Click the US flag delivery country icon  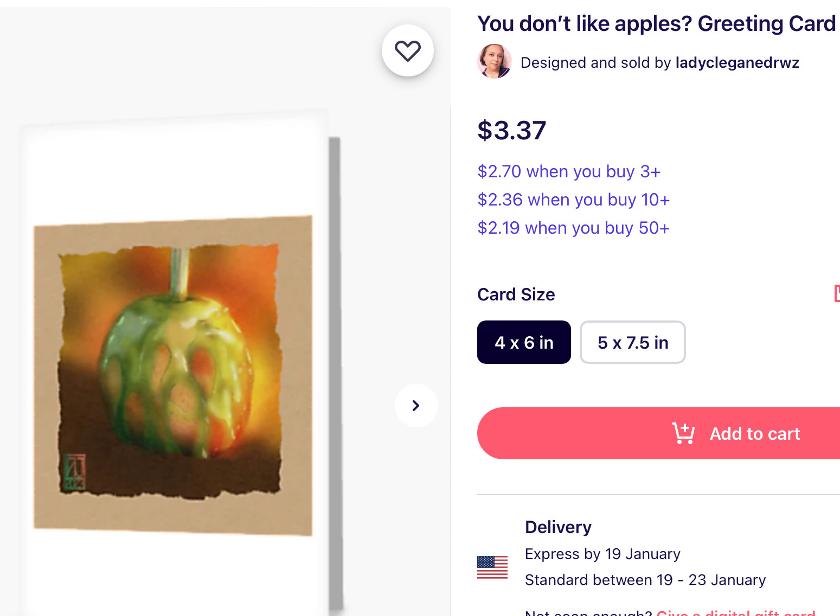(492, 567)
